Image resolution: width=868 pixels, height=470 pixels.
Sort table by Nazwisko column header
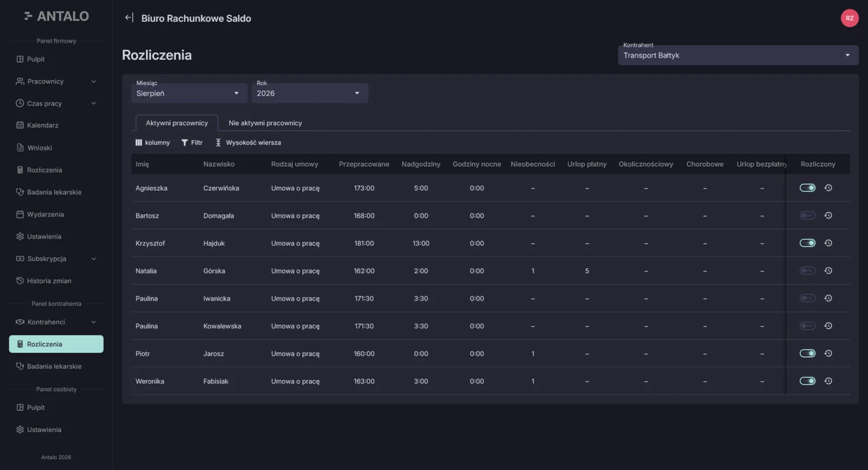[x=219, y=164]
